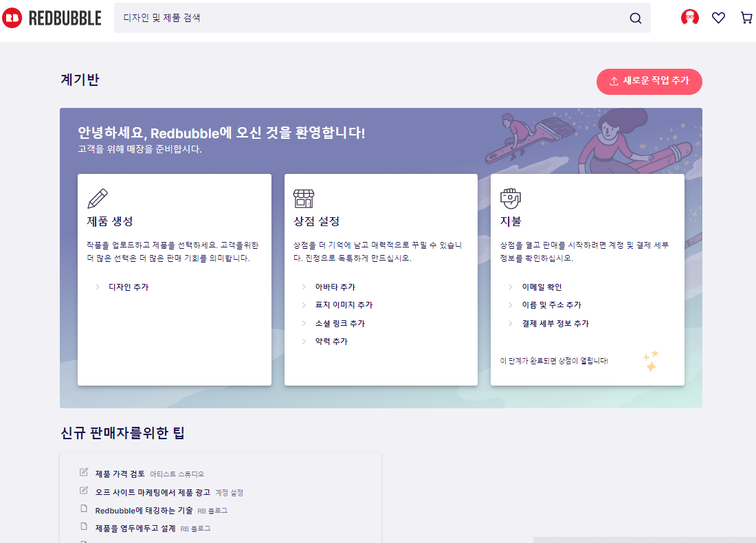
Task: Click the 지불 card heading
Action: pyautogui.click(x=511, y=221)
